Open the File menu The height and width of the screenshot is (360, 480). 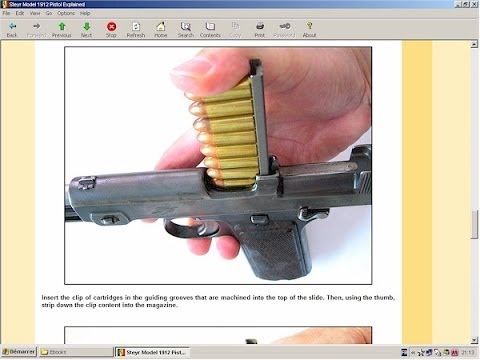(6, 13)
